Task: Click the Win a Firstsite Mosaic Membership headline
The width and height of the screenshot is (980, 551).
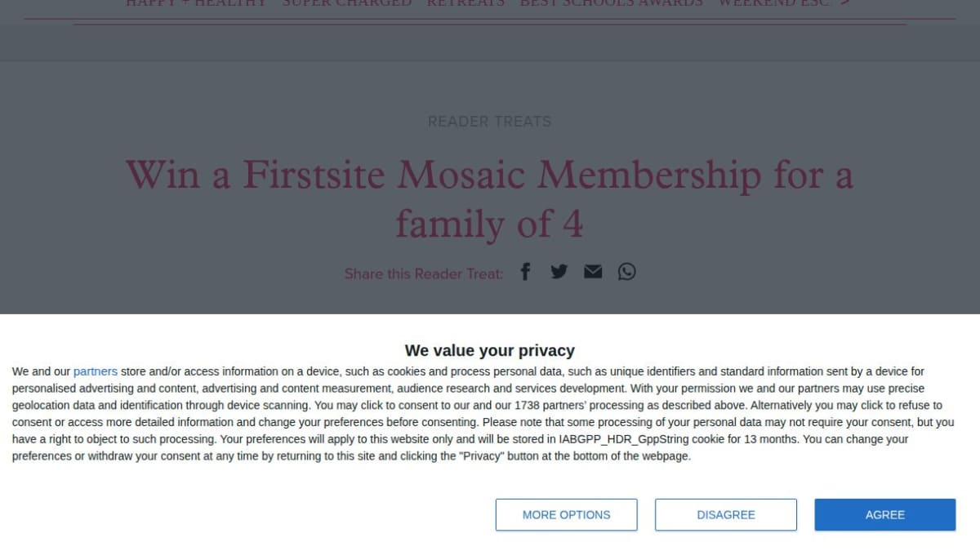Action: pyautogui.click(x=490, y=199)
